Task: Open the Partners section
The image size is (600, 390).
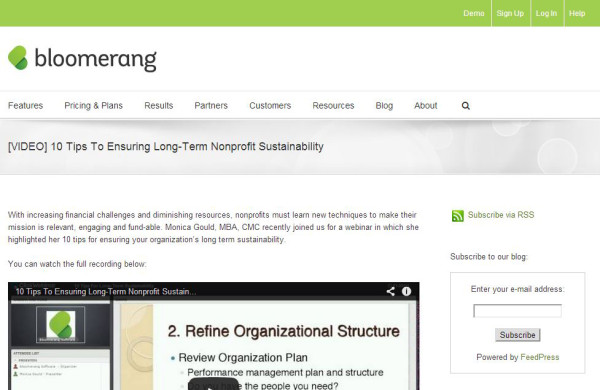Action: pyautogui.click(x=211, y=106)
